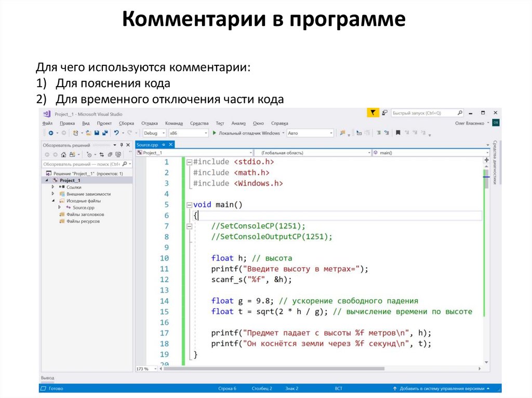The height and width of the screenshot is (398, 532).
Task: Pin the Solution Explorer panel
Action: click(x=122, y=145)
